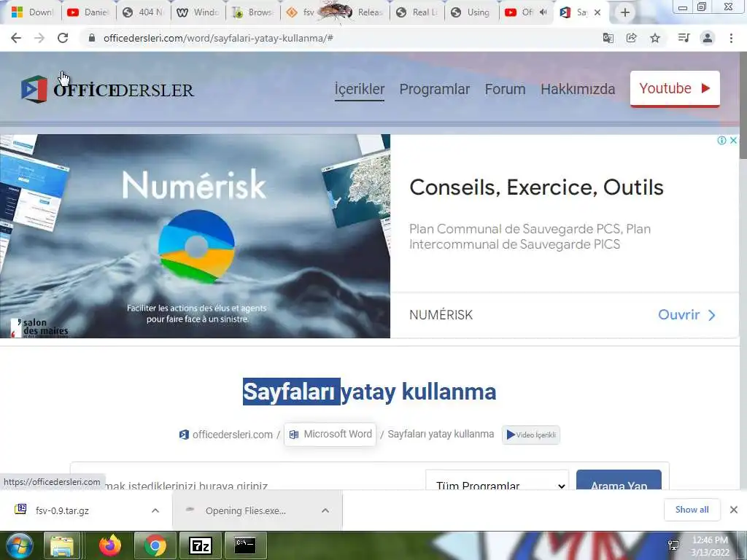Expand fsv-0.9.tar.gz download options arrow
This screenshot has width=747, height=560.
[x=155, y=510]
